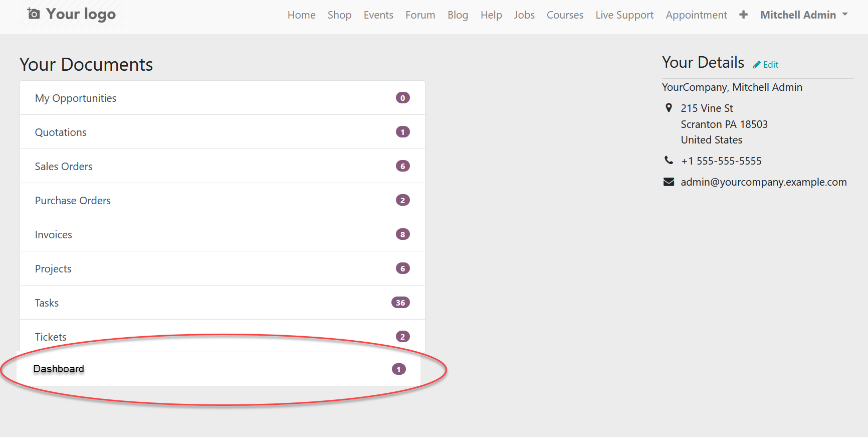
Task: Click the Invoices count badge showing 8
Action: click(x=402, y=234)
